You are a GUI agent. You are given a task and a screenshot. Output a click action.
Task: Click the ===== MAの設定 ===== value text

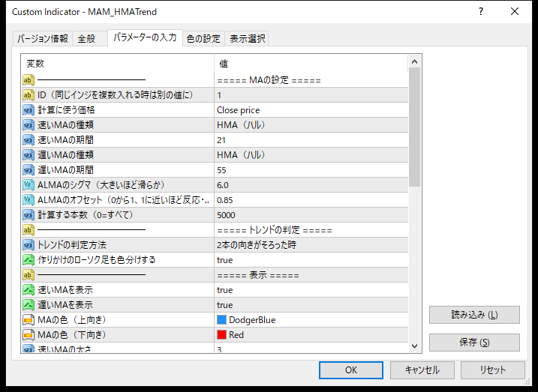[x=269, y=80]
